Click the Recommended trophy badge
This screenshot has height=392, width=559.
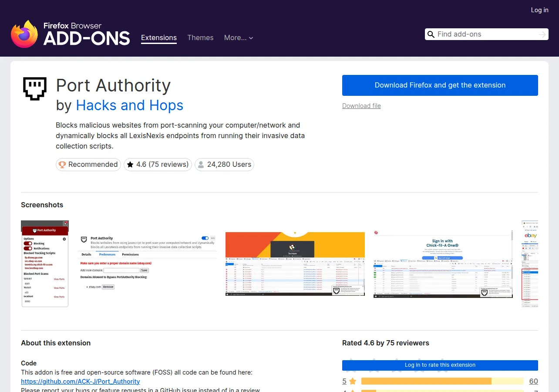88,164
